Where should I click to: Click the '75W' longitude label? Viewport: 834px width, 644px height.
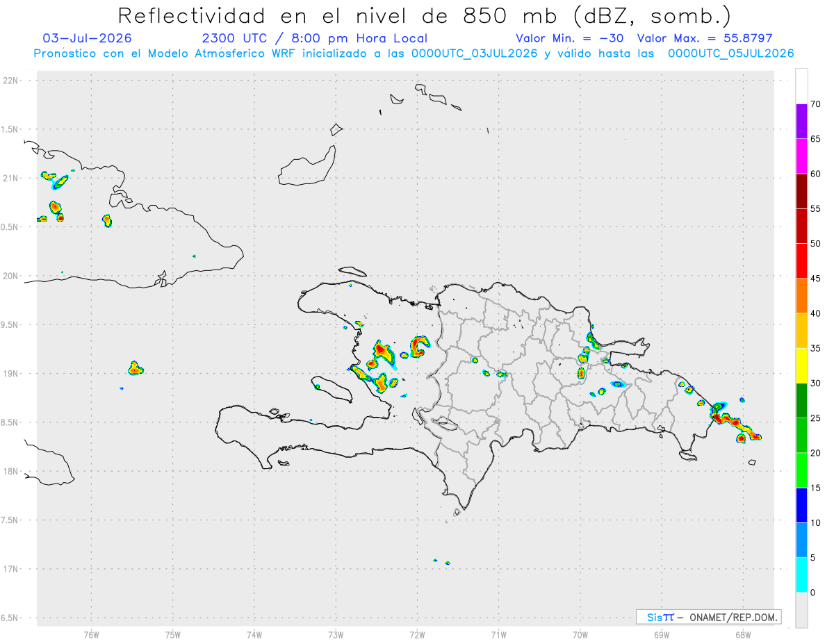click(x=173, y=635)
